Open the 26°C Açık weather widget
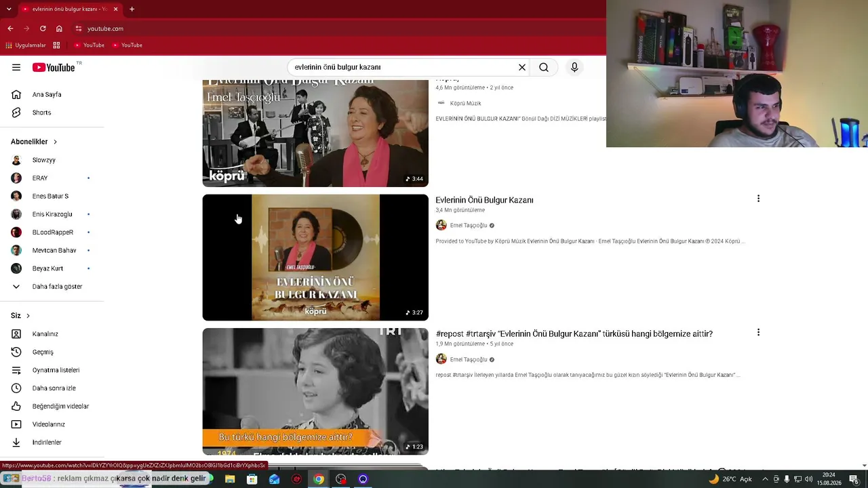This screenshot has height=488, width=868. pos(730,479)
